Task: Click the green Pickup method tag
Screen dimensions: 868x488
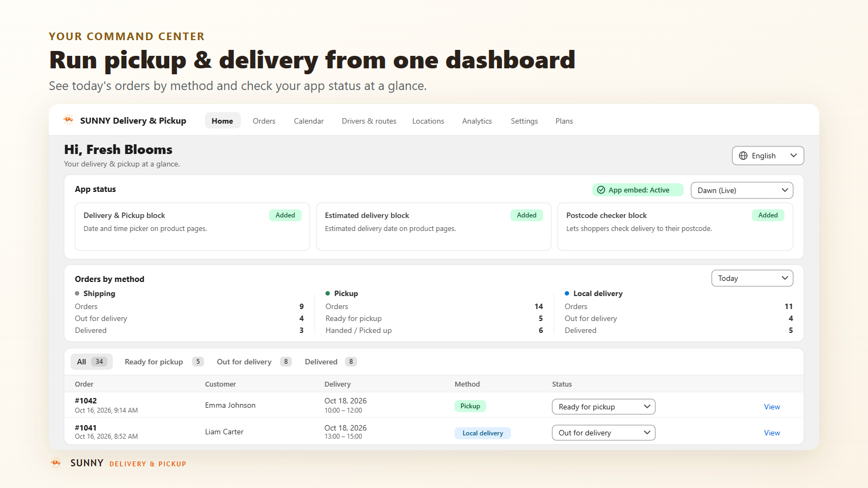Action: click(x=470, y=406)
